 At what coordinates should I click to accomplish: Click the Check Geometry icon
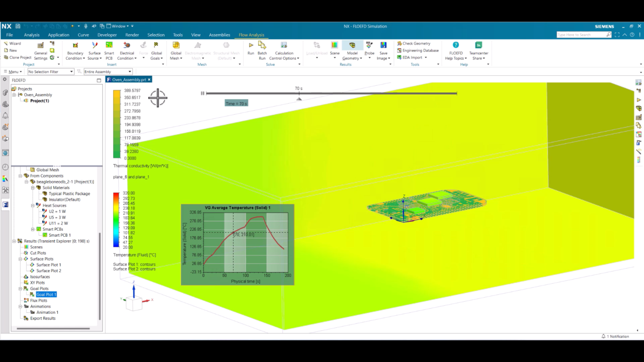tap(399, 43)
